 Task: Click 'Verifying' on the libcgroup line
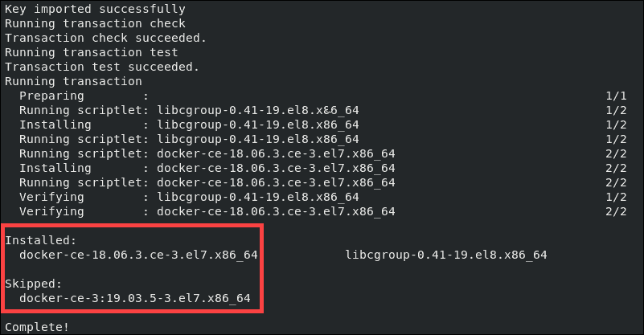pos(51,197)
